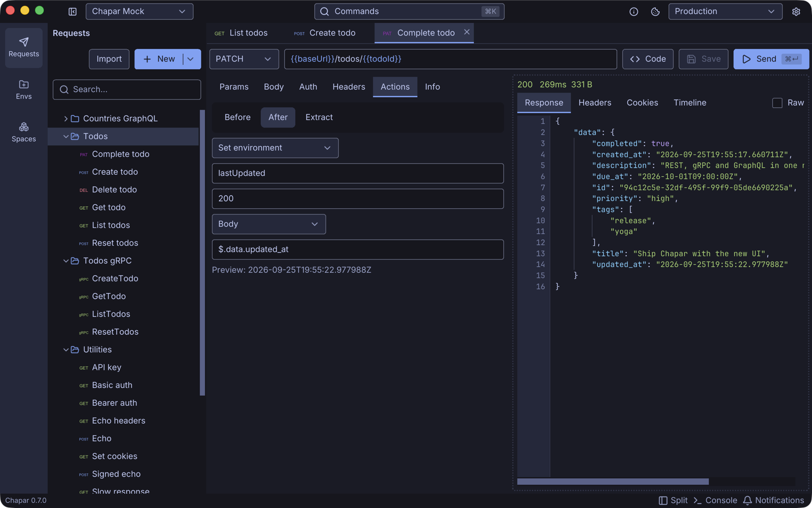Image resolution: width=812 pixels, height=508 pixels.
Task: Open the Params tab
Action: coord(234,87)
